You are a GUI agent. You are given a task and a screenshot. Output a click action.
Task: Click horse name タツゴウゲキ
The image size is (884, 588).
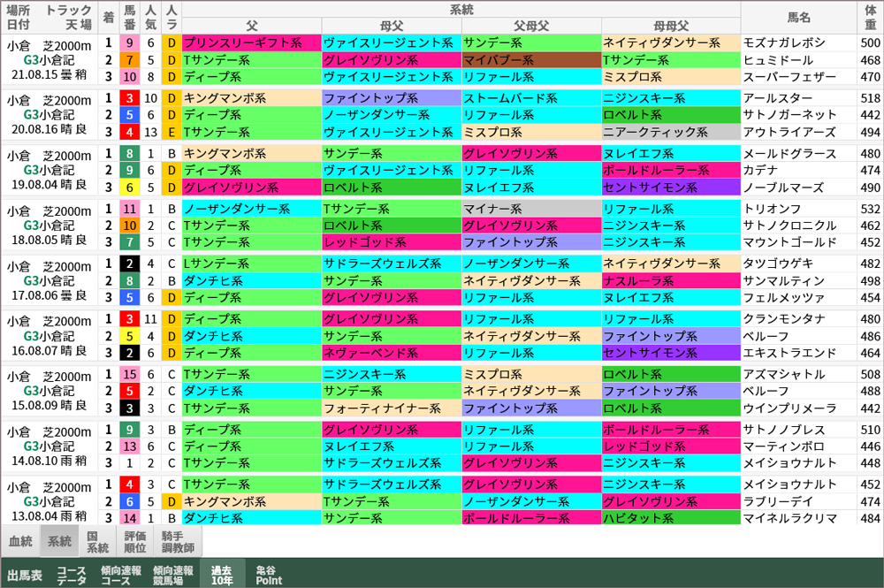click(778, 263)
